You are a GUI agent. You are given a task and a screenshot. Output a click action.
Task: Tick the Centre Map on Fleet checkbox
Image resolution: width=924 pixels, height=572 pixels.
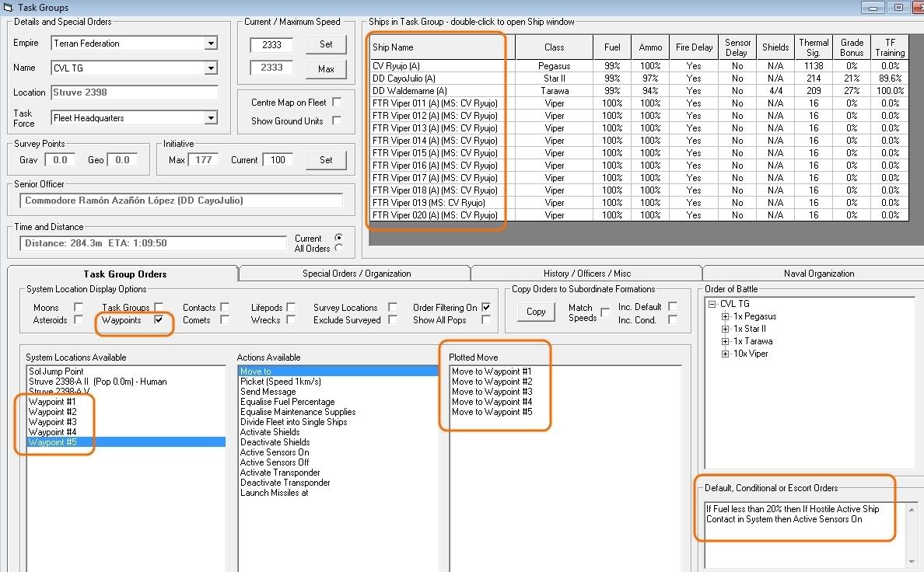click(x=337, y=102)
